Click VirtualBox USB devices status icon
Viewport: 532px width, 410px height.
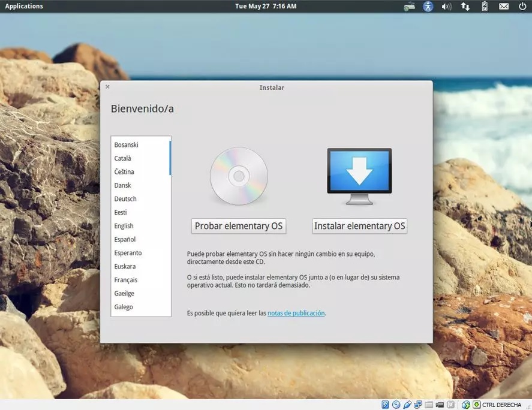[x=407, y=405]
